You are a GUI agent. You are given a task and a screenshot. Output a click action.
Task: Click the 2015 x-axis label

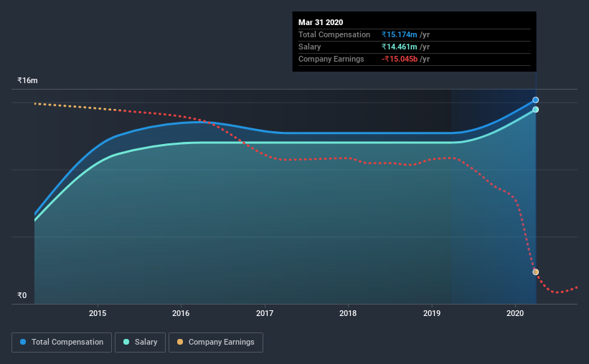tap(98, 313)
